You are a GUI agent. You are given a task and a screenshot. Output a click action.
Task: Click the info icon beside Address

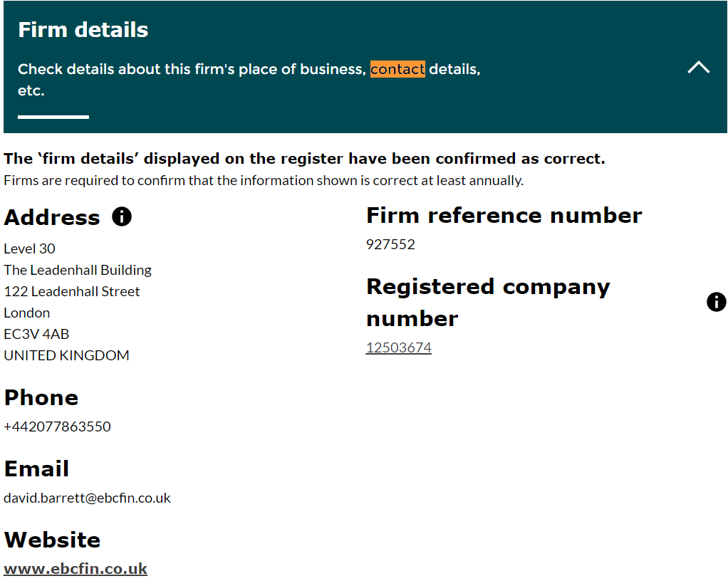122,216
